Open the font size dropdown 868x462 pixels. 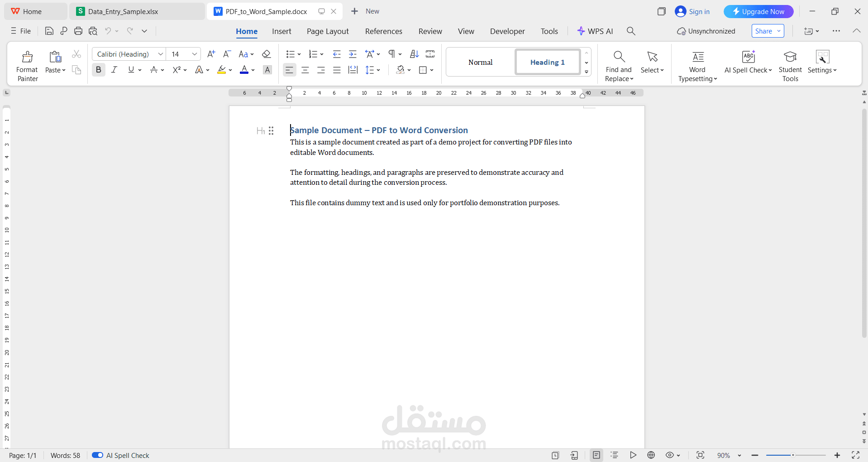pos(194,54)
